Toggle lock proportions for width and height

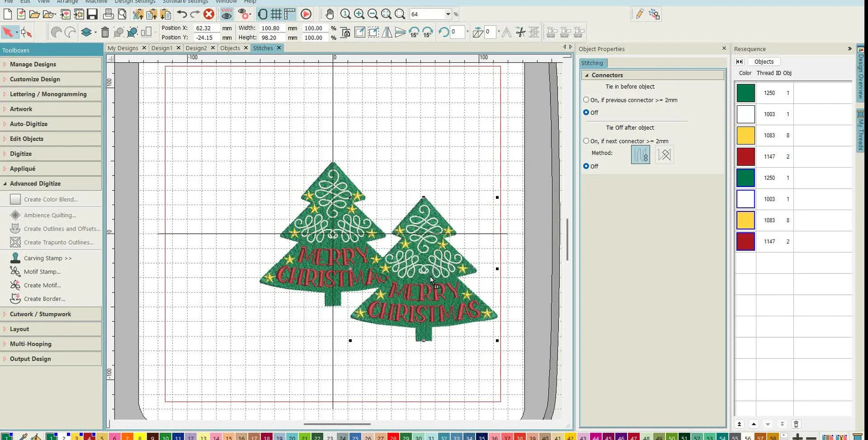click(x=346, y=33)
